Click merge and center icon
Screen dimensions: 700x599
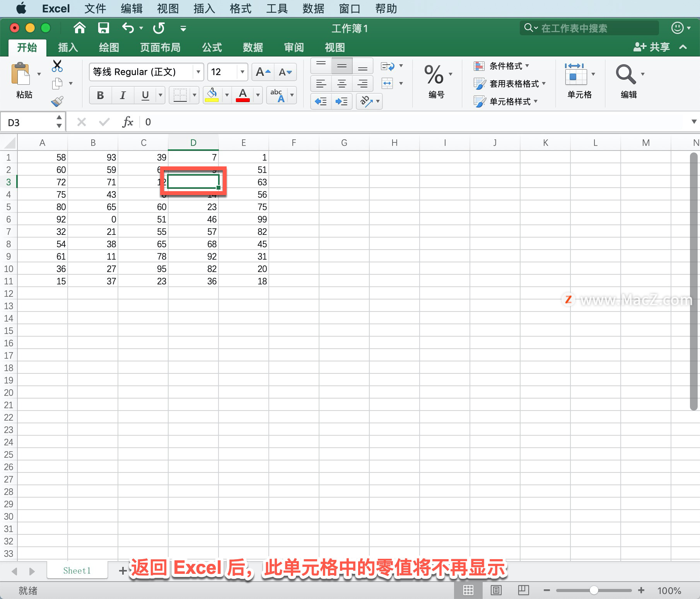[387, 83]
